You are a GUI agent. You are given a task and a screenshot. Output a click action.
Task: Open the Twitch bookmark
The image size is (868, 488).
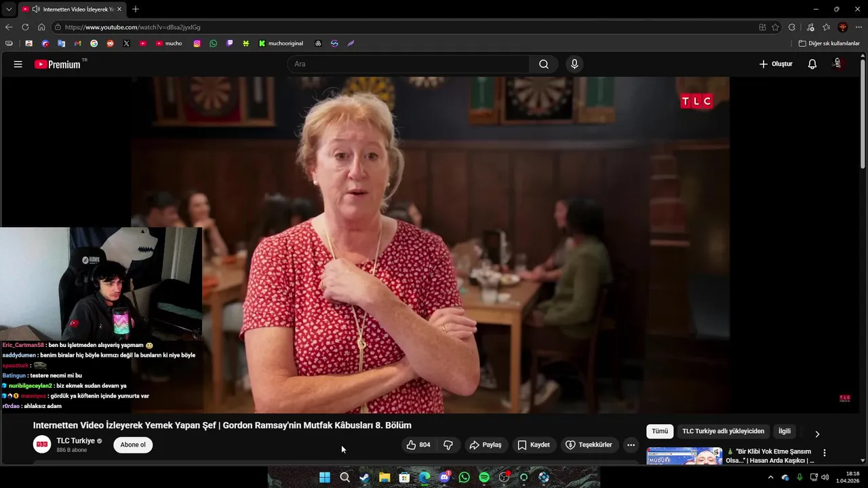(x=229, y=43)
